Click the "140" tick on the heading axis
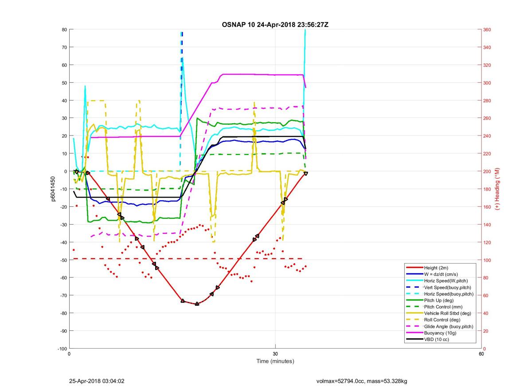Image resolution: width=532 pixels, height=392 pixels. tap(488, 225)
